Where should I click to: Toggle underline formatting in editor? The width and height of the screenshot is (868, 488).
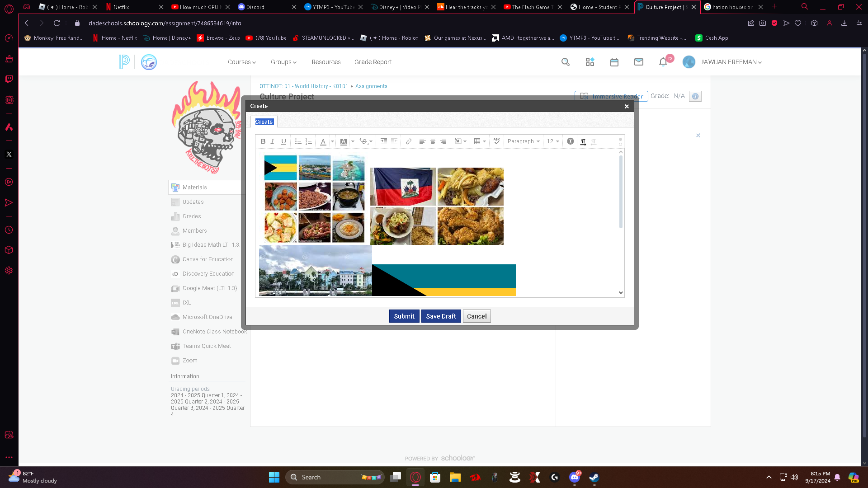coord(283,141)
